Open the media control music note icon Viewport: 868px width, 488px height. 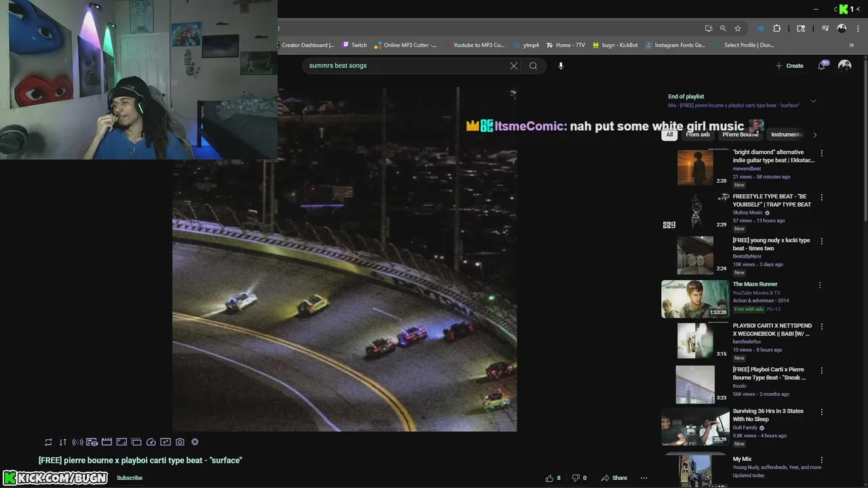825,28
